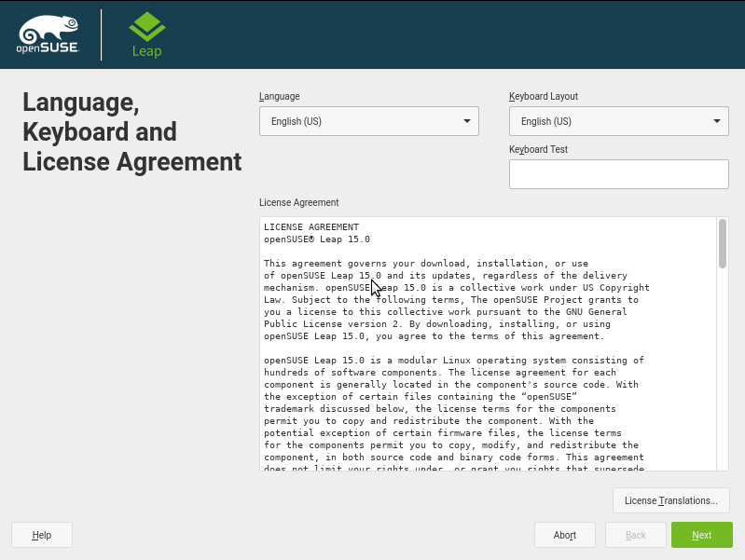Click the page title "Language, Keyboard and License Agreement"
This screenshot has width=745, height=560.
(x=132, y=131)
